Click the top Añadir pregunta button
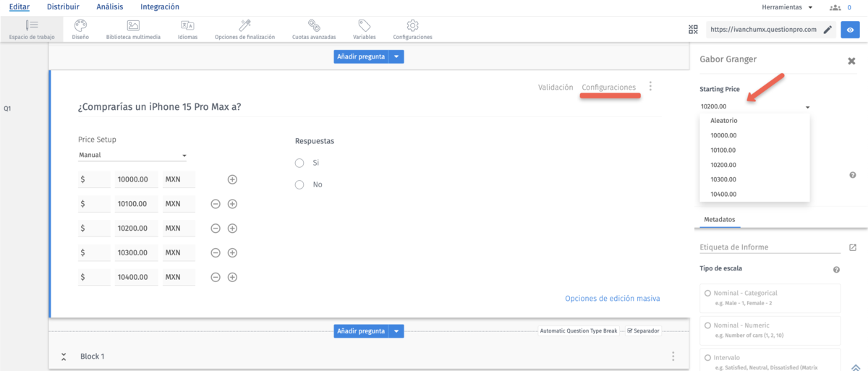Screen dimensions: 868x371 click(361, 56)
